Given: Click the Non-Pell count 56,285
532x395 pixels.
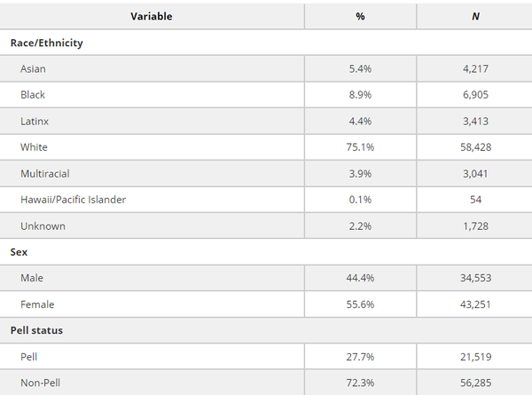Looking at the screenshot, I should coord(475,383).
